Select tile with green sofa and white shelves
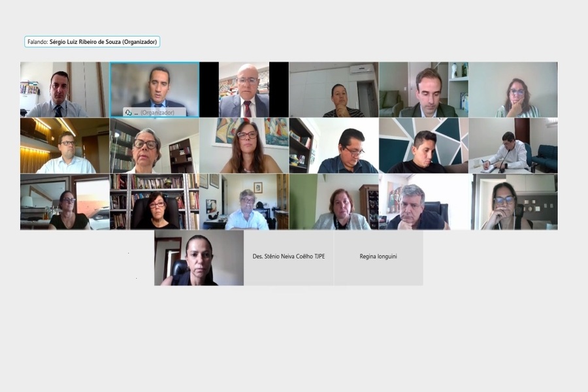Image resolution: width=588 pixels, height=392 pixels. click(x=423, y=90)
